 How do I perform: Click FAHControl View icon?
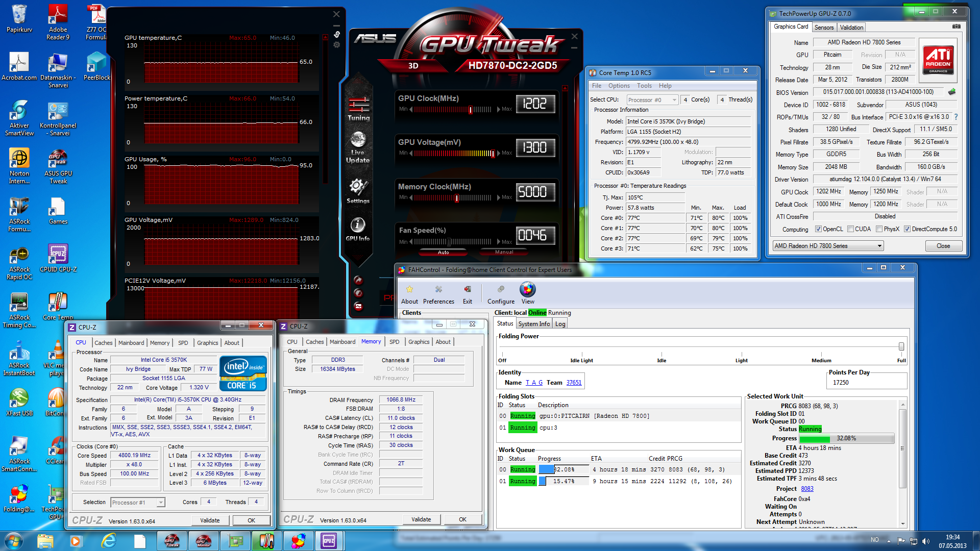point(528,289)
